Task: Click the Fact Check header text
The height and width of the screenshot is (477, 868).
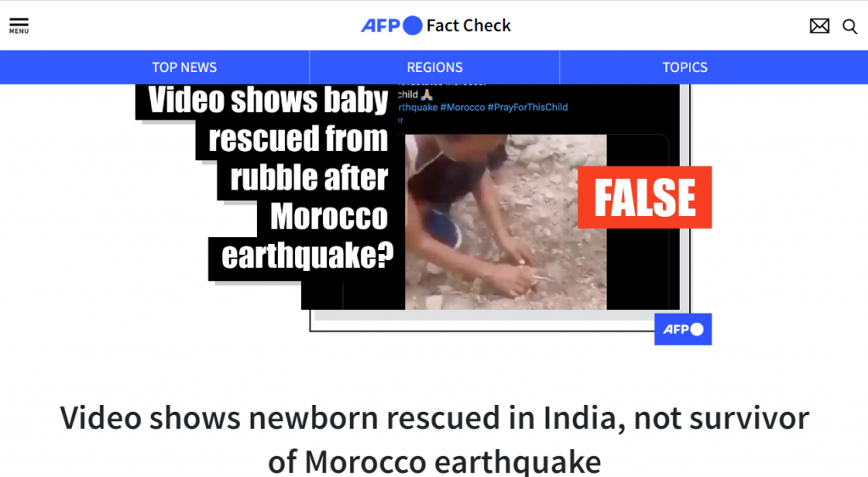Action: point(468,25)
